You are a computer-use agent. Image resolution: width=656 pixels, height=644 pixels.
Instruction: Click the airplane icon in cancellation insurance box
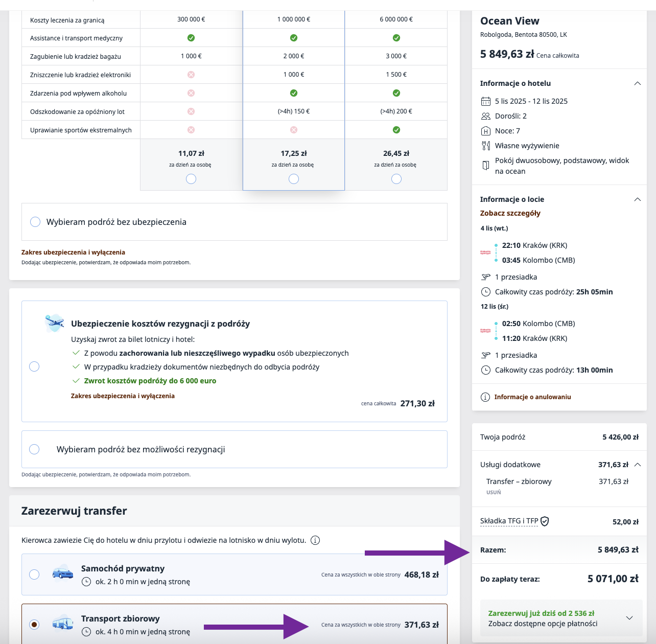click(x=54, y=323)
